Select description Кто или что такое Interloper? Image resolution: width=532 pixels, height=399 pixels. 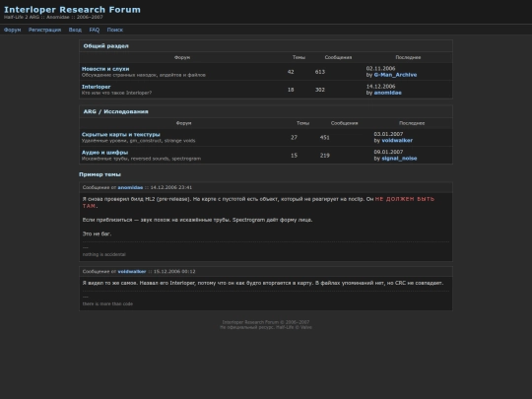[x=116, y=93]
